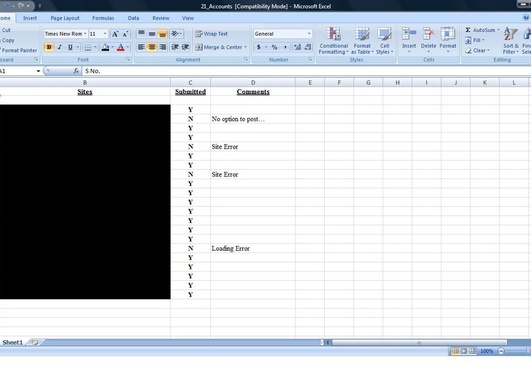Switch to Page Break Preview icon
Viewport: 531px width, 370px height.
(x=472, y=351)
